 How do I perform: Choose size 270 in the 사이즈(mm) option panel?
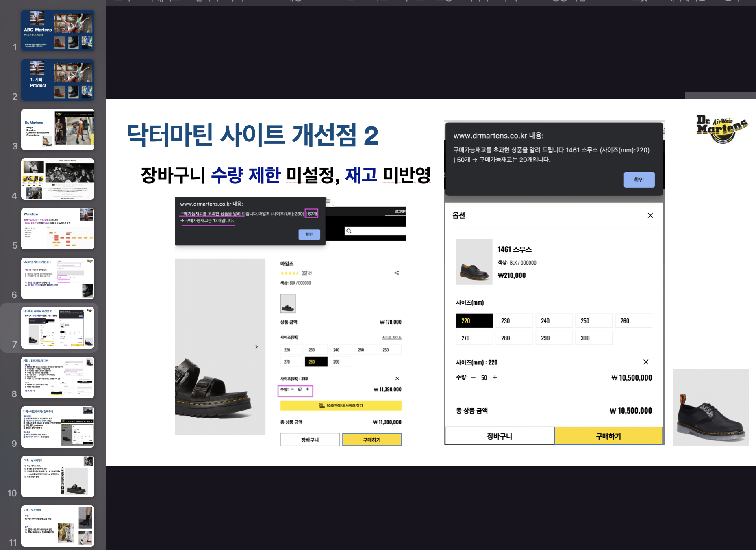[x=474, y=338]
